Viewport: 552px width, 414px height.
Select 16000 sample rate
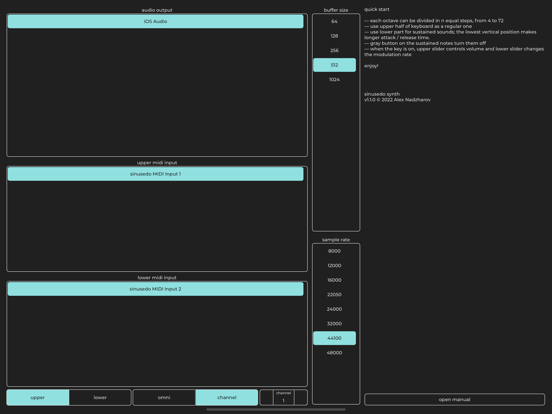[334, 280]
